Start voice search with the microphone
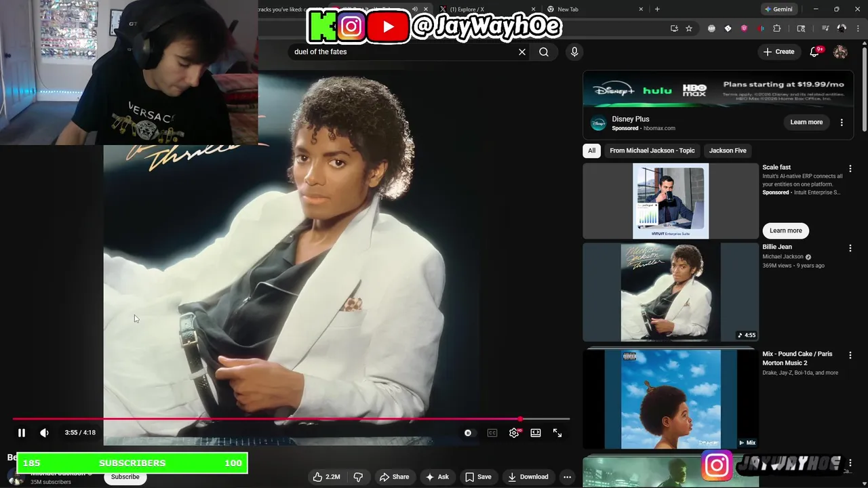This screenshot has width=868, height=488. (574, 52)
